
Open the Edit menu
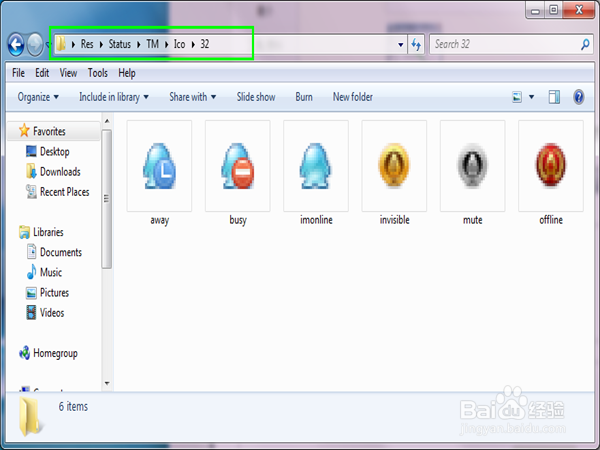pyautogui.click(x=42, y=73)
